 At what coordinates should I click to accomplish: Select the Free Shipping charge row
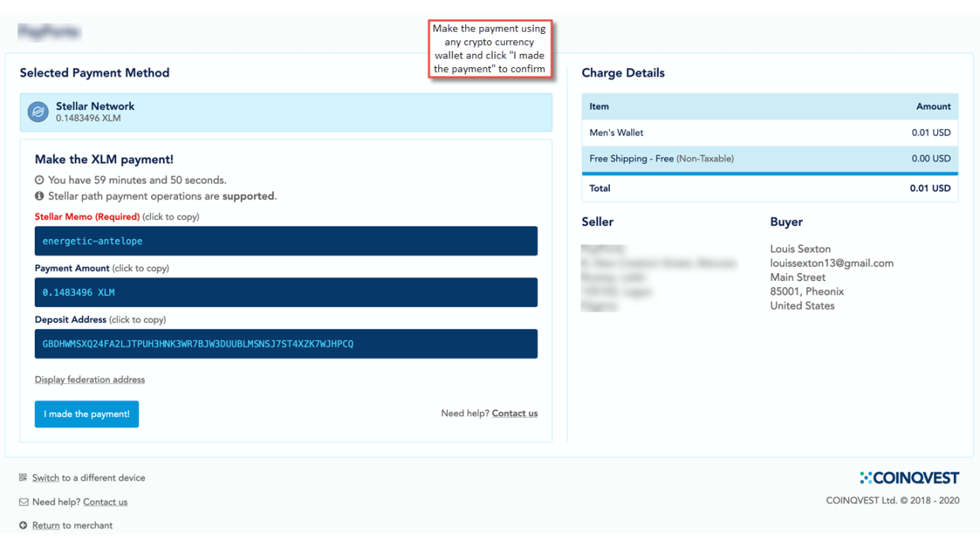pyautogui.click(x=769, y=159)
